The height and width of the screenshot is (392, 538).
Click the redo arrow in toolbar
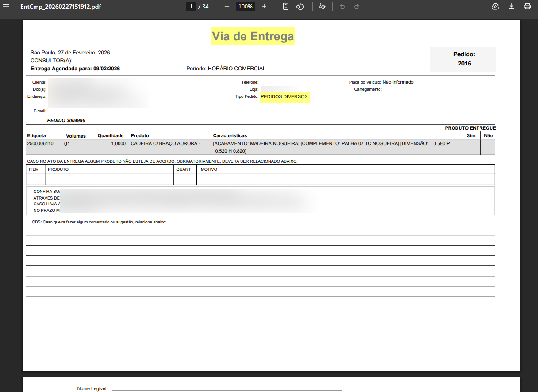click(x=357, y=7)
